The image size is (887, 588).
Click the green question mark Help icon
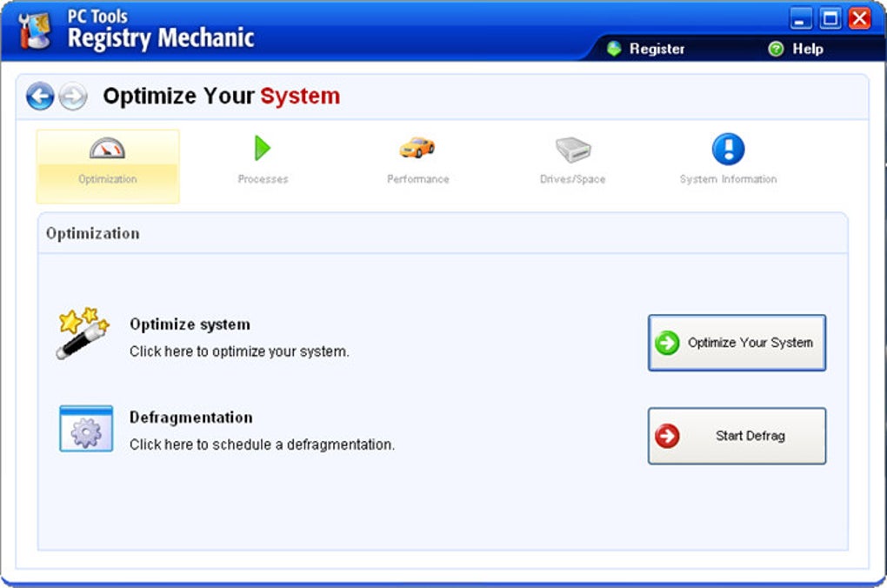[x=776, y=49]
